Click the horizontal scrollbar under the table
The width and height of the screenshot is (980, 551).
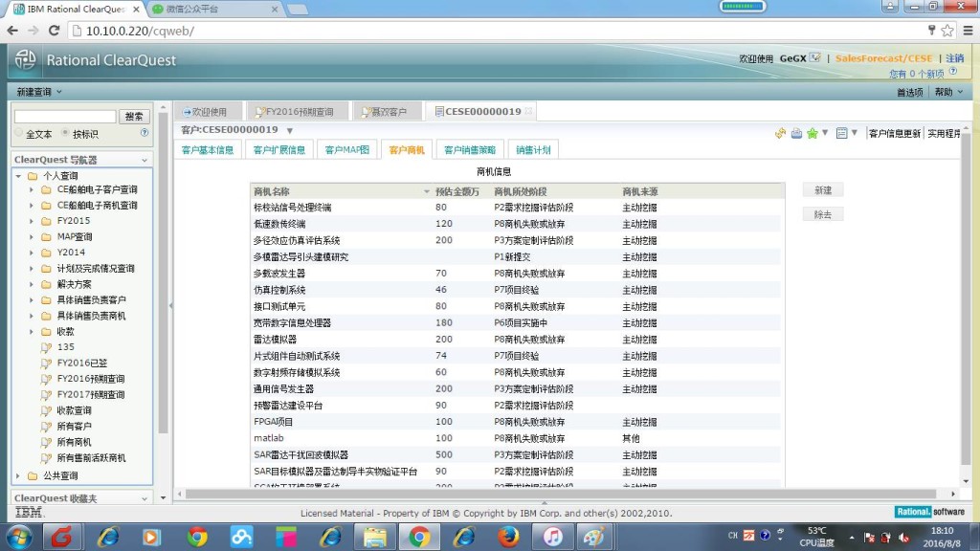561,494
